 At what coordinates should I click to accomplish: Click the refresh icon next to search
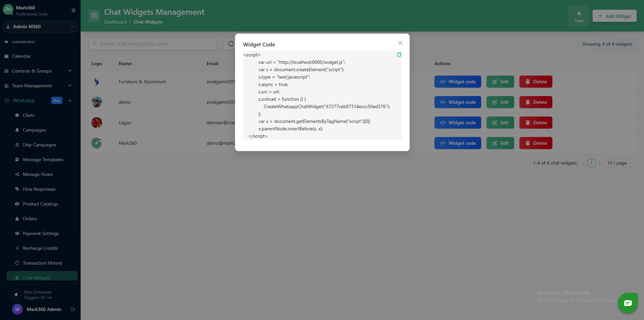[230, 44]
